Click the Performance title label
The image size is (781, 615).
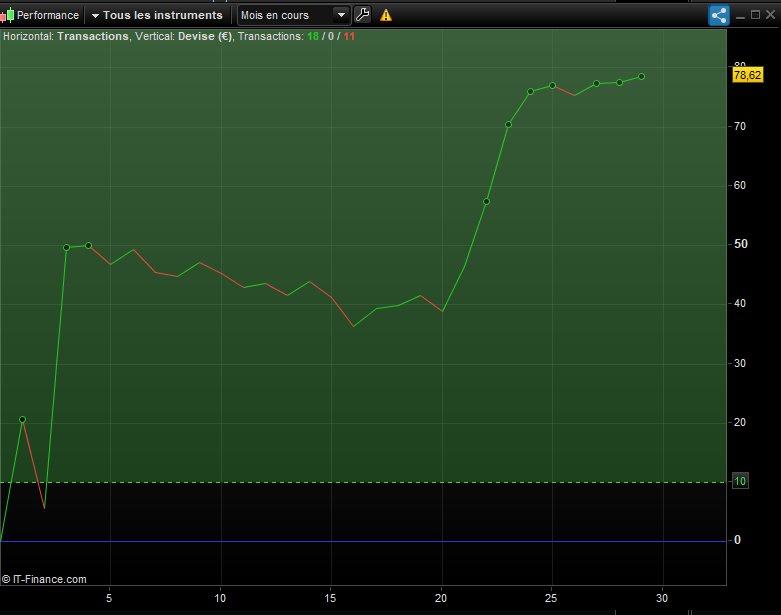pyautogui.click(x=48, y=15)
